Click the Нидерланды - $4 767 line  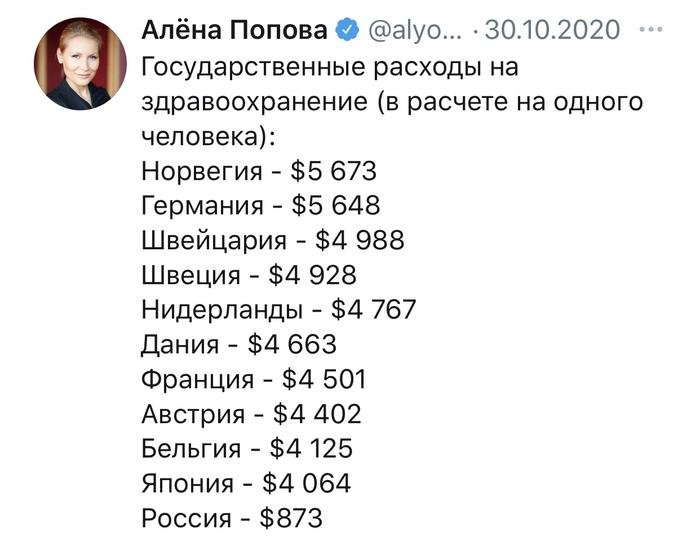(x=279, y=309)
